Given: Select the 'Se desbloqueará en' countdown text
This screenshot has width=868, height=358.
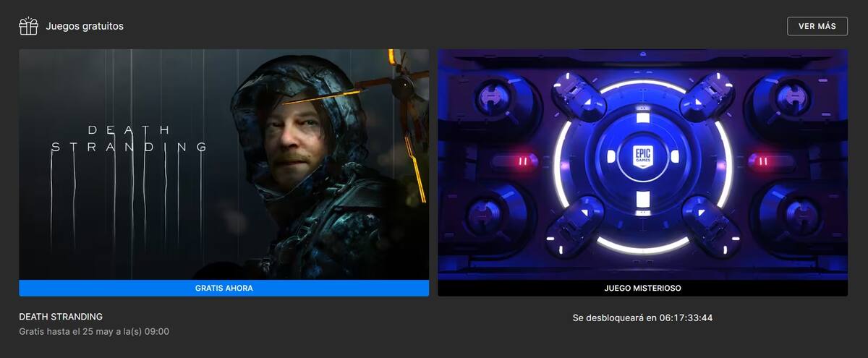Looking at the screenshot, I should click(642, 317).
